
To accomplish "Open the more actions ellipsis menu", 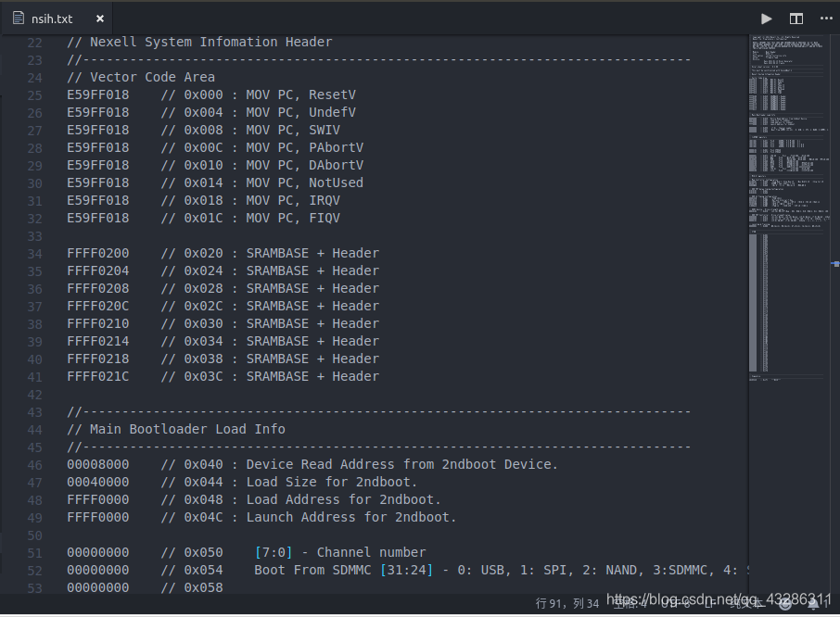I will (826, 19).
